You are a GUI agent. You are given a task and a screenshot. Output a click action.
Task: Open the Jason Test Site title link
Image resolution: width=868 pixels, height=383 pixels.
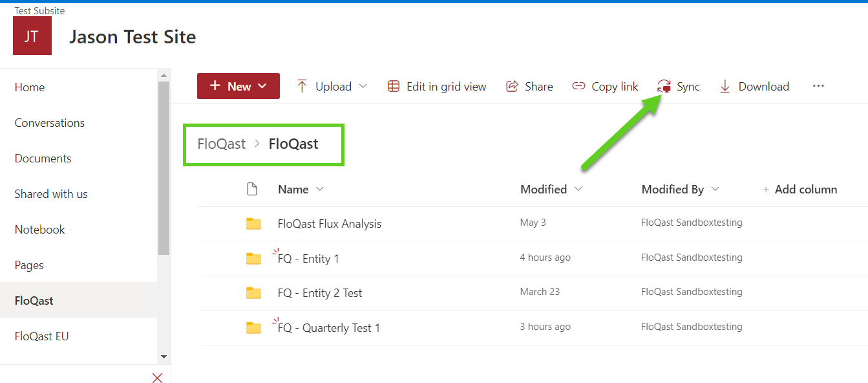tap(132, 37)
